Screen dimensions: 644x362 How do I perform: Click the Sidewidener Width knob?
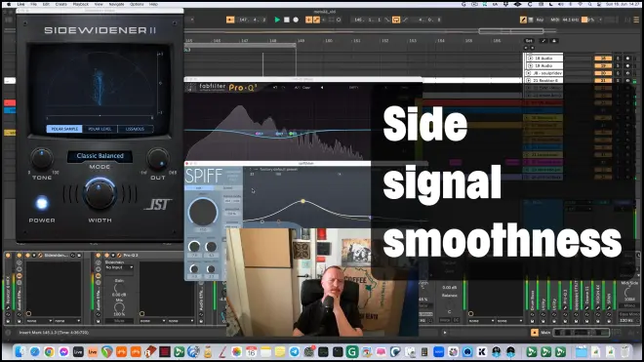click(100, 194)
